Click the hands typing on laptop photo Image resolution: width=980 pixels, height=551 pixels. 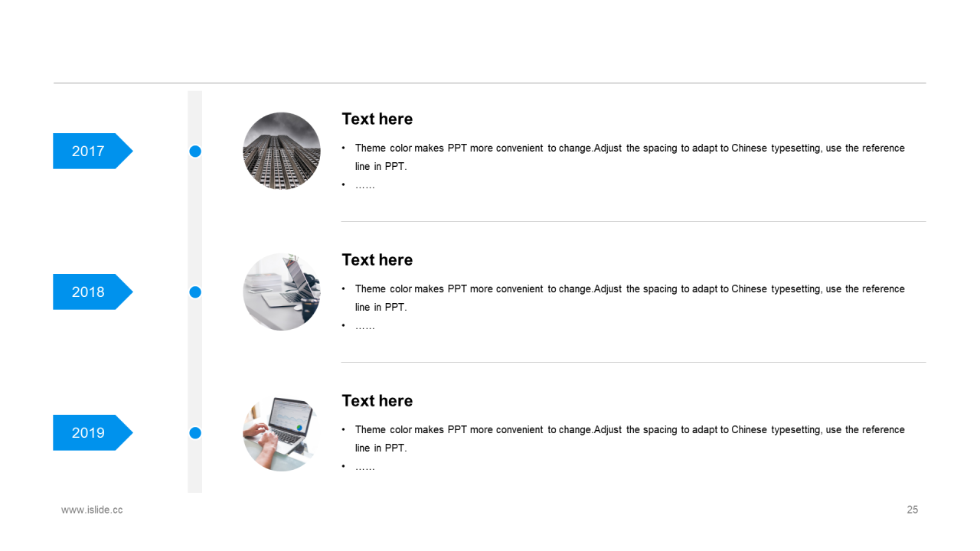[x=282, y=432]
